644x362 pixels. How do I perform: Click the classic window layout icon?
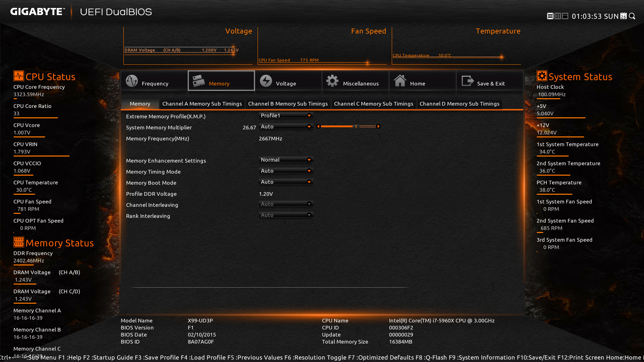tap(565, 16)
